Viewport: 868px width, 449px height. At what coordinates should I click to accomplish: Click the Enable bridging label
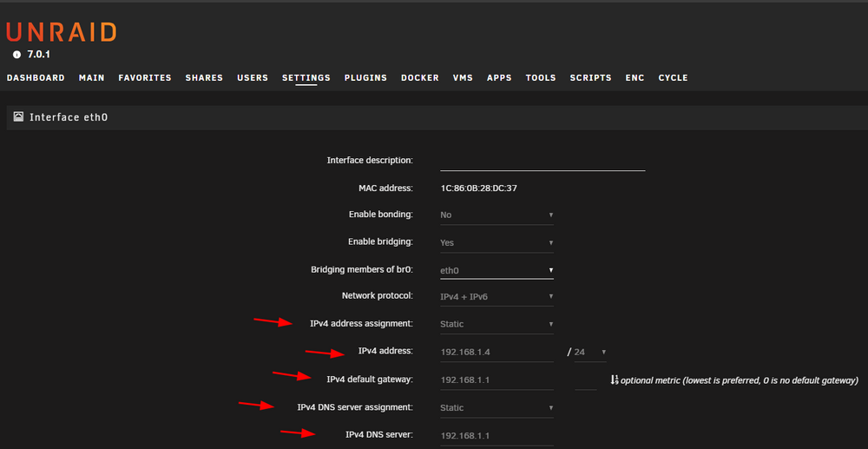click(380, 242)
